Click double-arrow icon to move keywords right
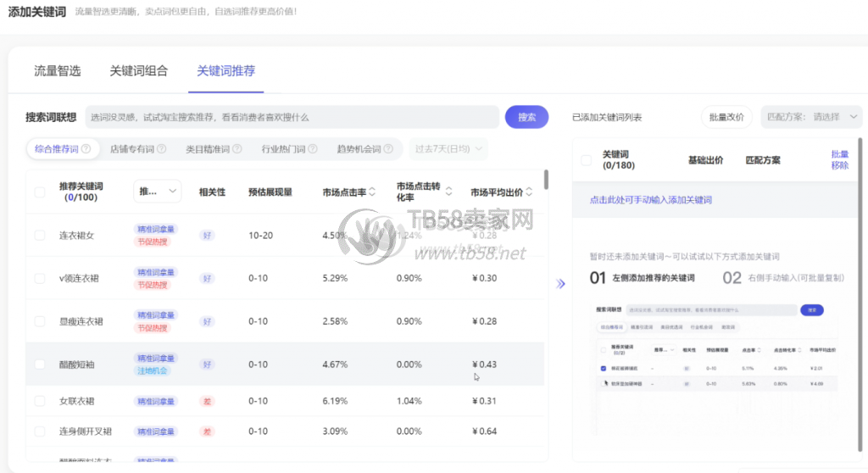 tap(559, 284)
